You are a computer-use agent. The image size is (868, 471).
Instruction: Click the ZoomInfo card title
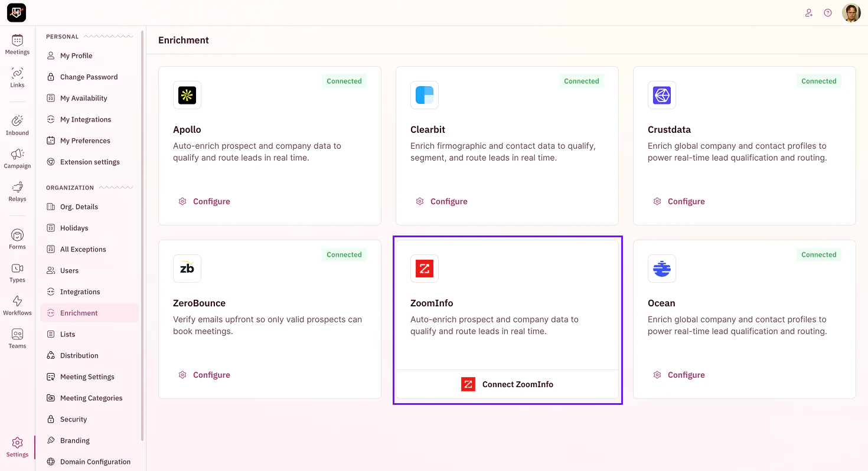432,303
